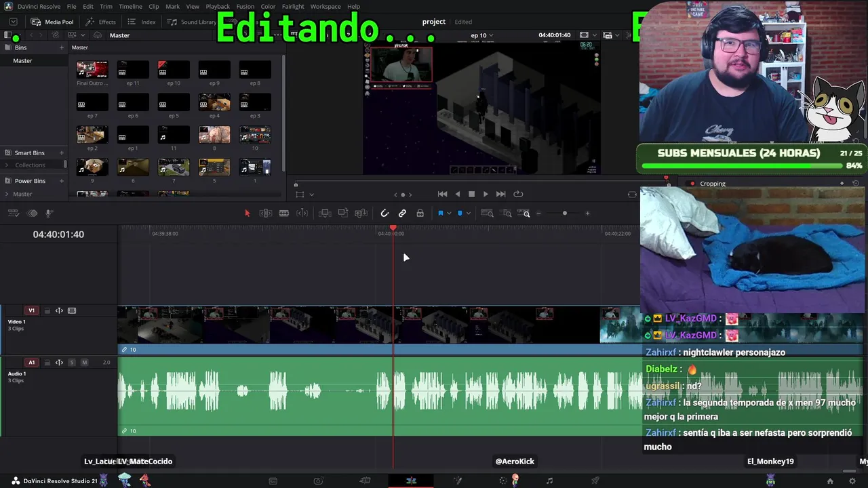
Task: Play forward in the viewer
Action: 486,194
